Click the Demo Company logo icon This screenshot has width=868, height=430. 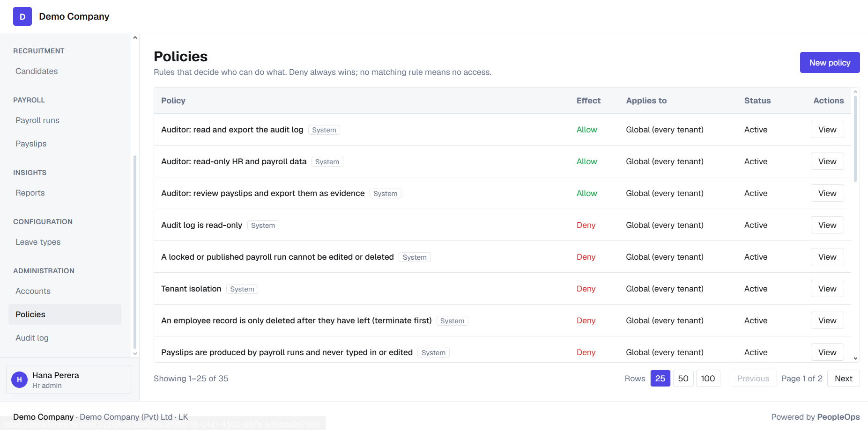click(x=22, y=16)
